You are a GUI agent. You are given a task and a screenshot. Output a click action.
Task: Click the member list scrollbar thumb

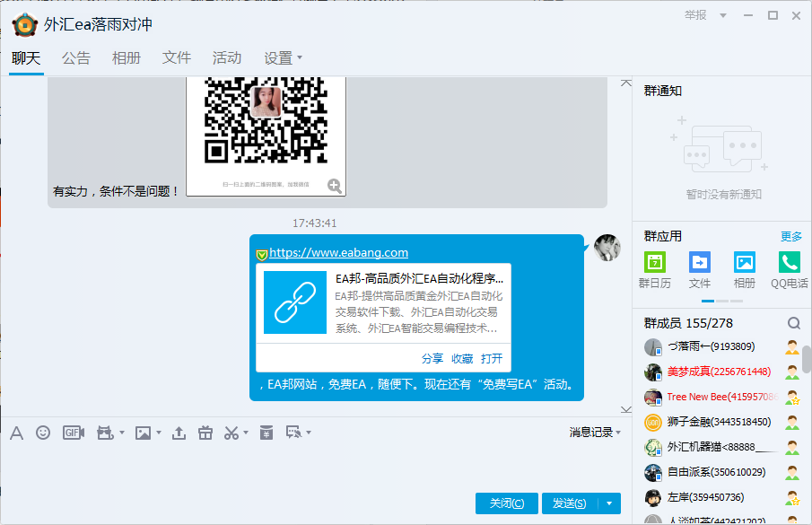[x=807, y=359]
